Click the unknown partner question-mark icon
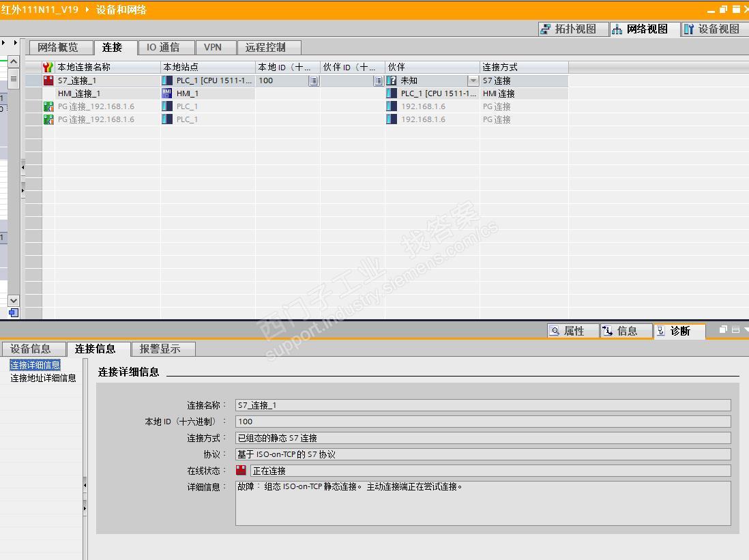 392,80
